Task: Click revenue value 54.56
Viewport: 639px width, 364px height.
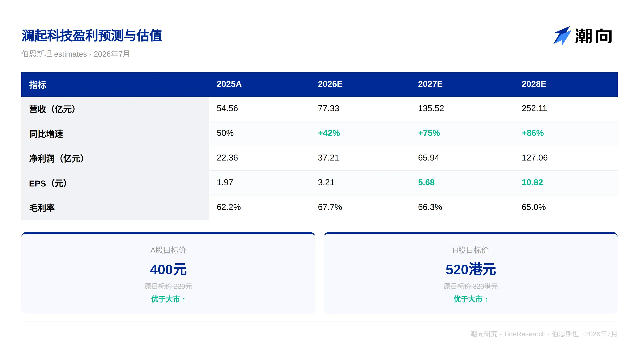Action: click(x=227, y=108)
